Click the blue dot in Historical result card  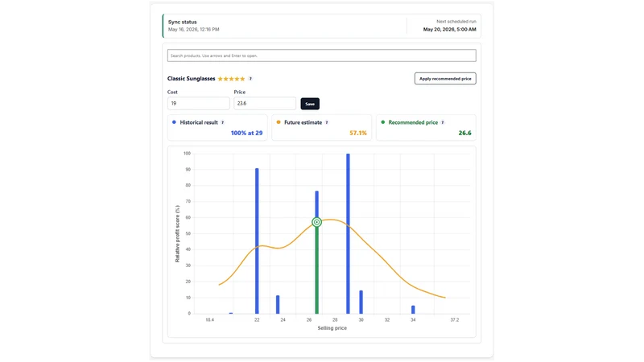[174, 122]
